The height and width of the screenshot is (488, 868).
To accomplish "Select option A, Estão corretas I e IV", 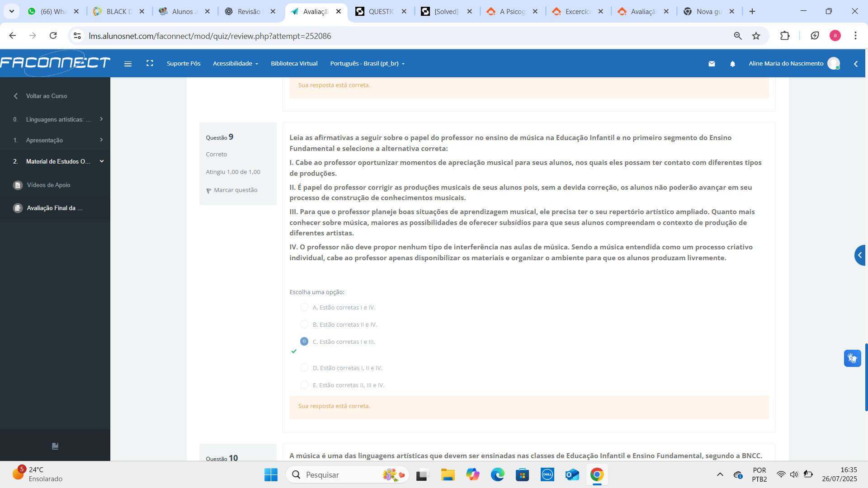I will tap(304, 307).
